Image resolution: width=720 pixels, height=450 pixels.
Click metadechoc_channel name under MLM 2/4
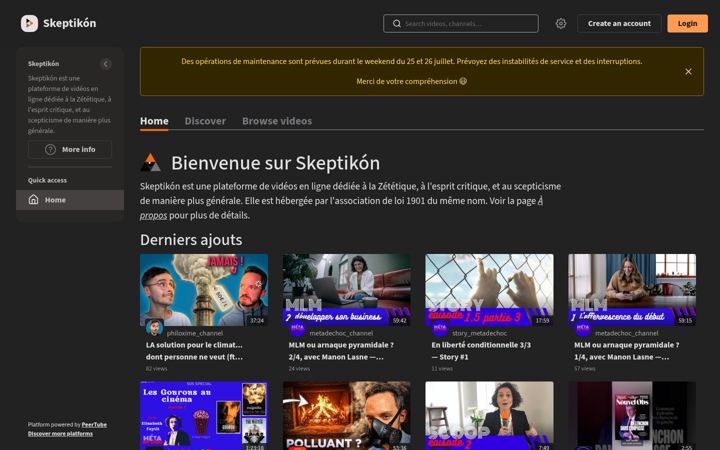click(341, 333)
